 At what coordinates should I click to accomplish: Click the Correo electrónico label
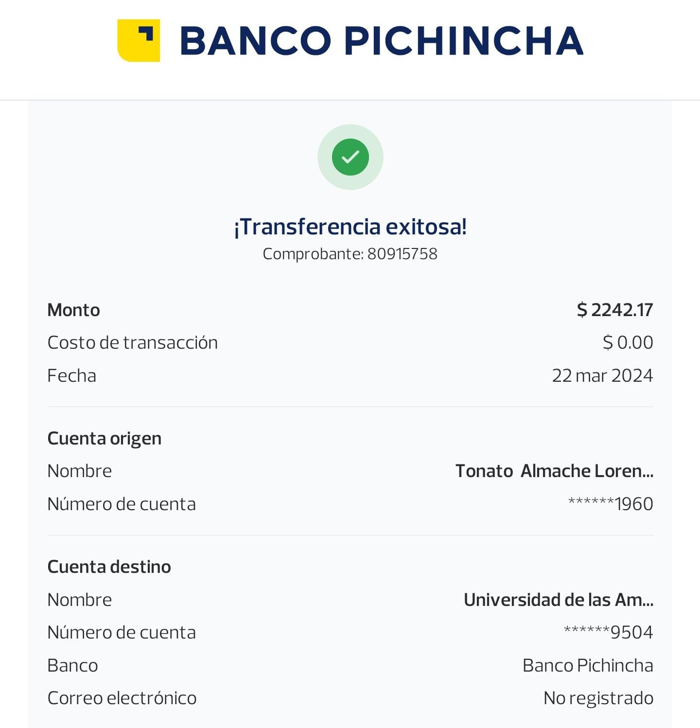(122, 698)
